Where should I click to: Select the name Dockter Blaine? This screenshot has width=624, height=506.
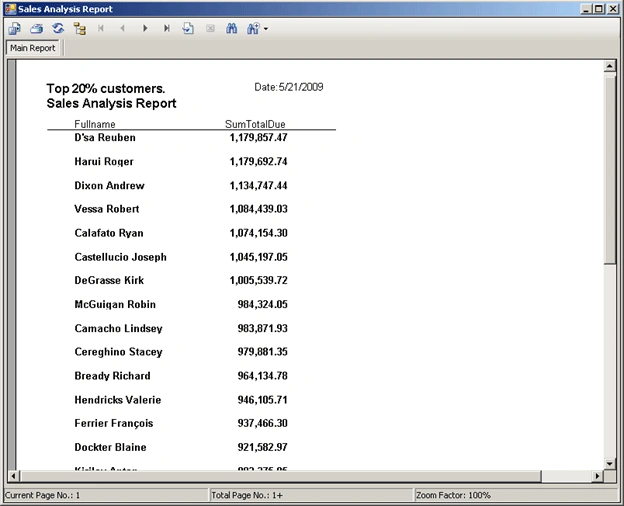110,447
